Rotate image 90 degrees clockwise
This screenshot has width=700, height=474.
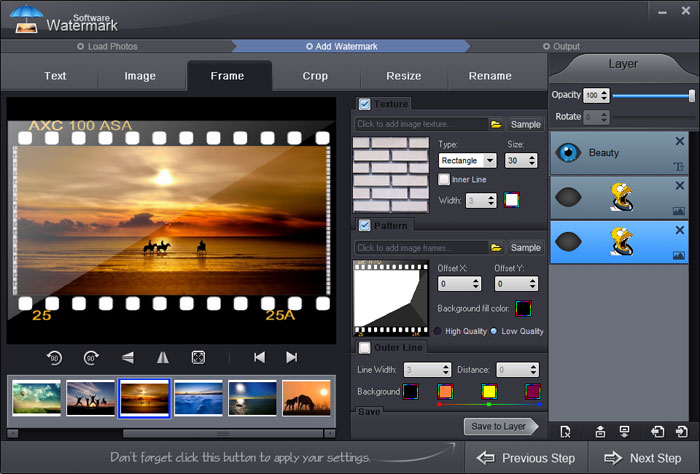click(x=91, y=358)
